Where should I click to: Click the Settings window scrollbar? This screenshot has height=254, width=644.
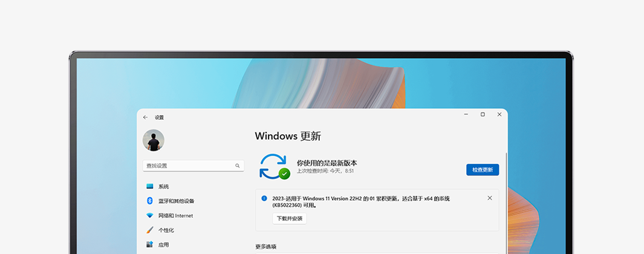tap(506, 203)
